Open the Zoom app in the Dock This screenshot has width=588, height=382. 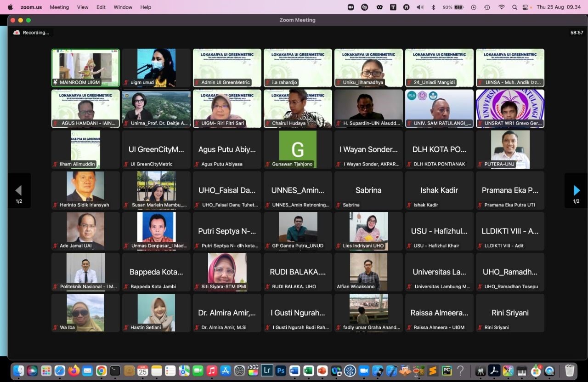click(x=364, y=371)
